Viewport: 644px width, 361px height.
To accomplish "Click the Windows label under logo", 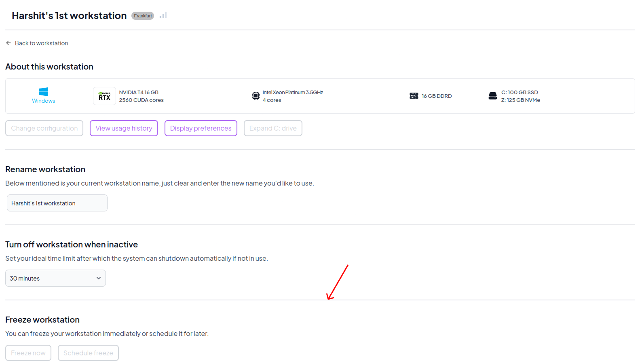I will [44, 101].
